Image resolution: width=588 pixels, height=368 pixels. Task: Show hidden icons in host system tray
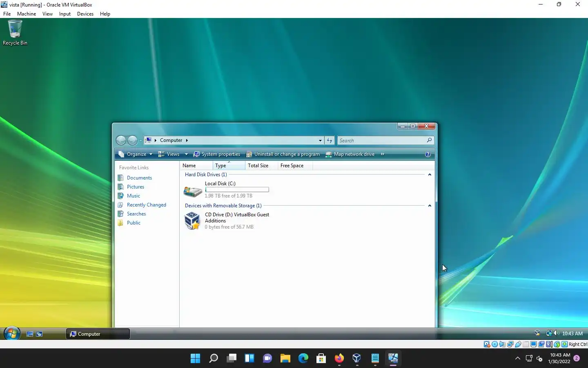[517, 359]
